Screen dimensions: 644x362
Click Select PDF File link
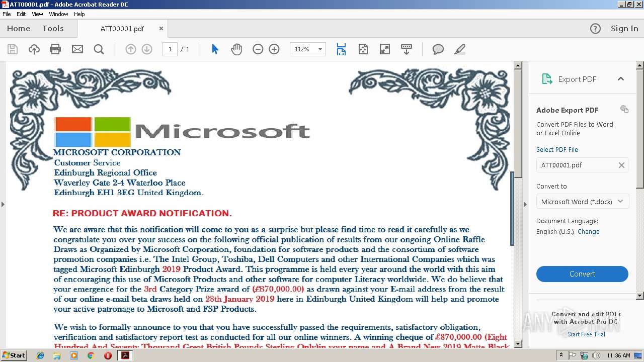(x=557, y=149)
